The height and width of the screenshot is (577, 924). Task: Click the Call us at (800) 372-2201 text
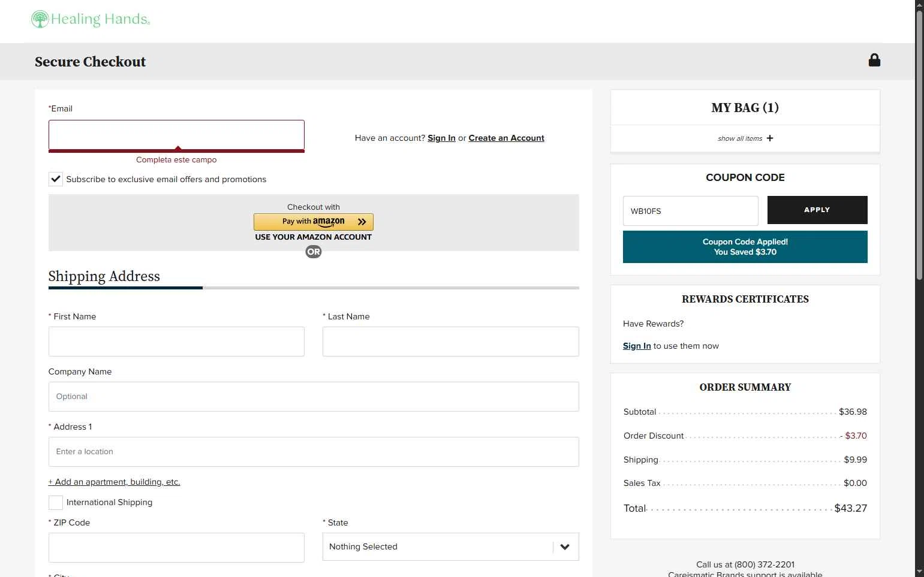click(745, 564)
